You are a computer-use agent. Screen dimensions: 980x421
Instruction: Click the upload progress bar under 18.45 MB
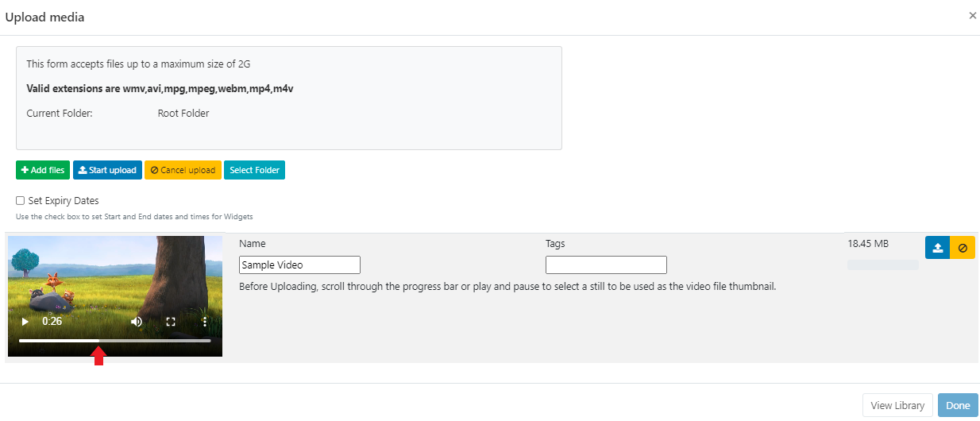pos(882,265)
